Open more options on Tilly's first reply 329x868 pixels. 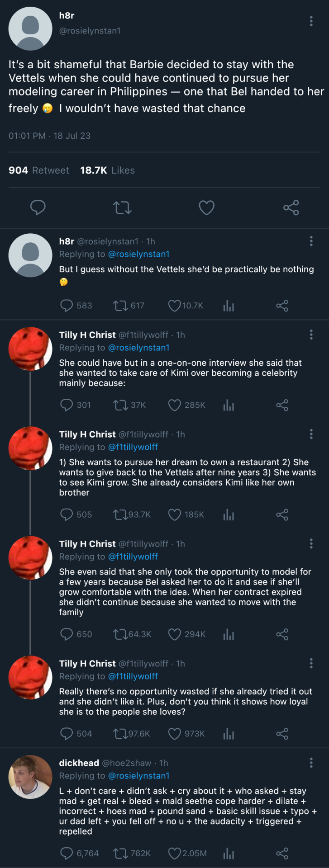311,335
